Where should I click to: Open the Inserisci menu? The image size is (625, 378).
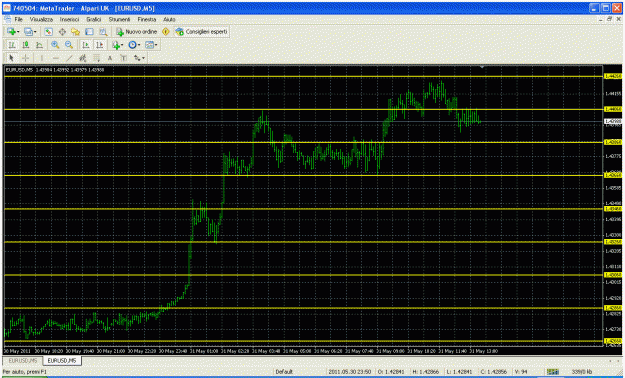69,20
